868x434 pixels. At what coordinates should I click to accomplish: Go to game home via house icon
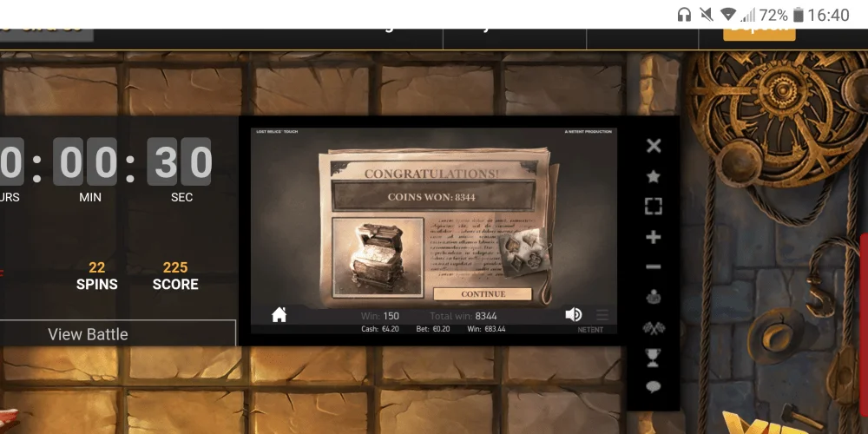pyautogui.click(x=279, y=315)
